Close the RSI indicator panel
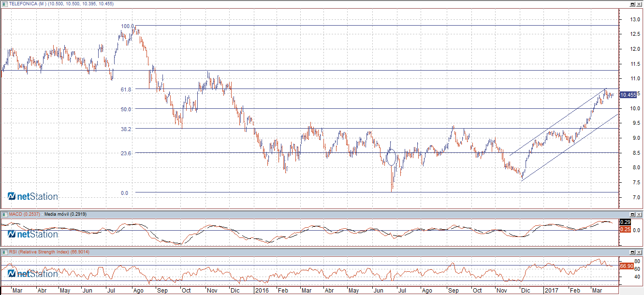This screenshot has width=644, height=295. [x=639, y=252]
